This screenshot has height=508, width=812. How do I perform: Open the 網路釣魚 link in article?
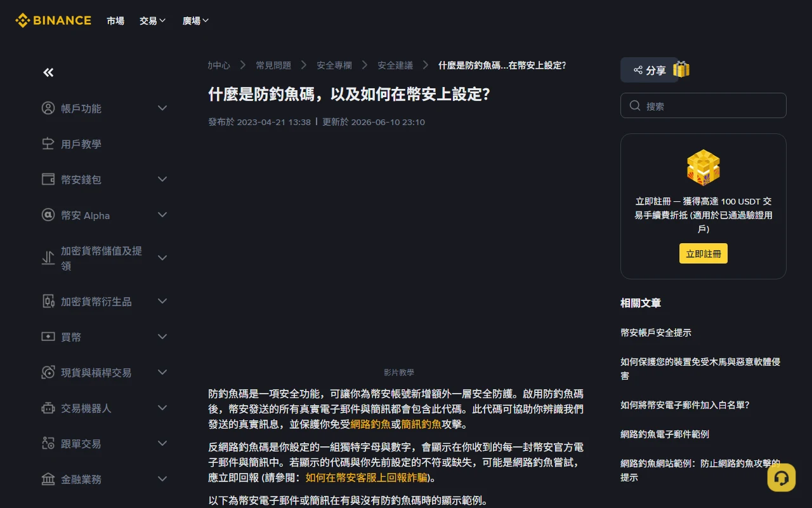[370, 424]
